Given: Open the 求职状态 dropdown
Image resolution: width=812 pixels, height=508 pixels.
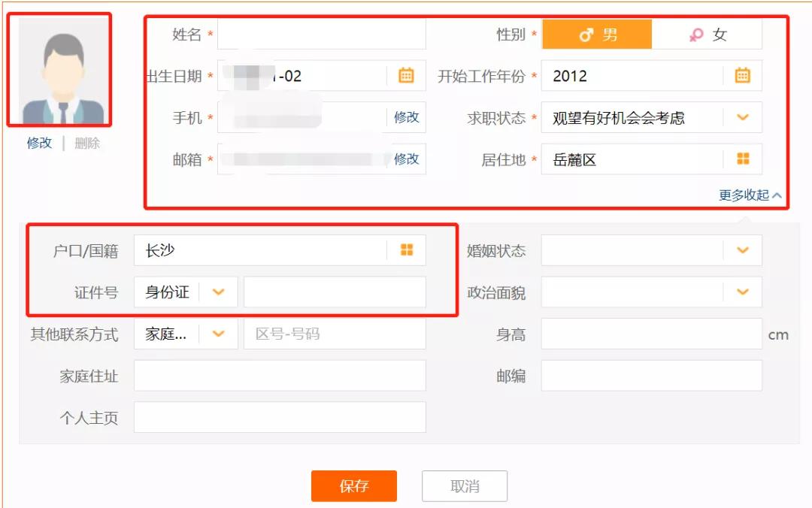Looking at the screenshot, I should pos(744,117).
